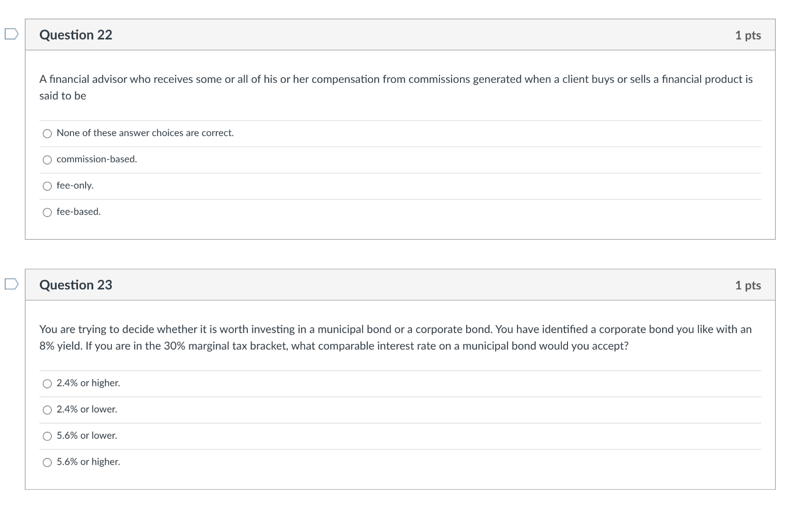Viewport: 812px width, 514px height.
Task: Click the '1 pts' label on Question 23
Action: (748, 285)
